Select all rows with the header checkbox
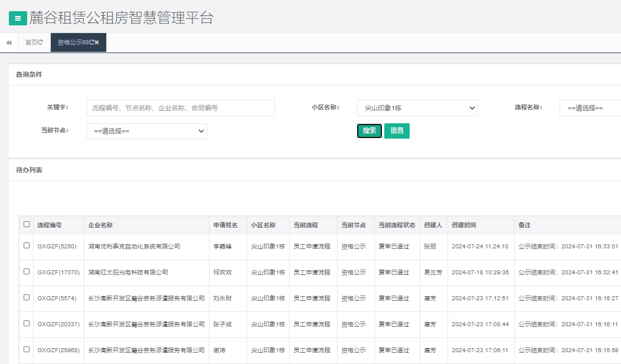The image size is (621, 364). click(x=25, y=225)
